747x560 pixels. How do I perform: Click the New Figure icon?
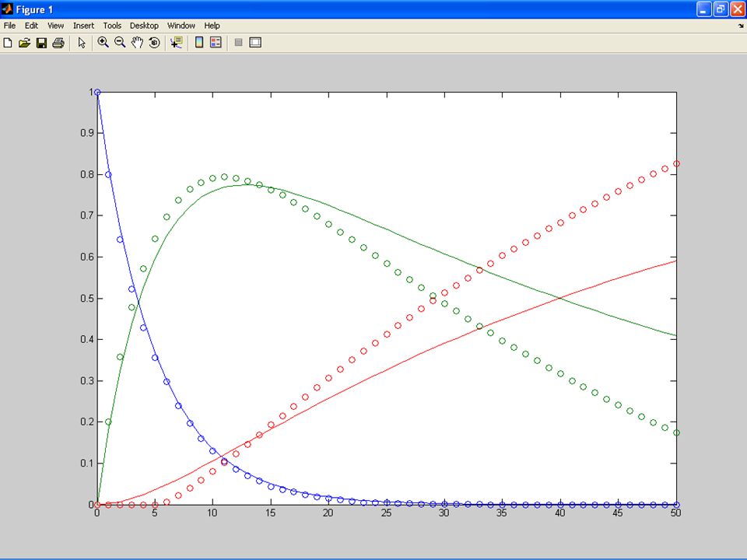click(8, 43)
